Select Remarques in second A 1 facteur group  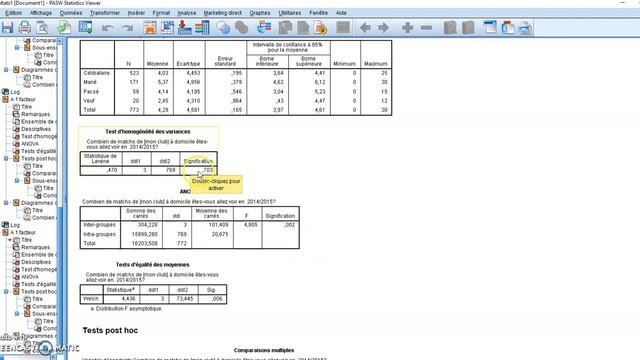(x=36, y=247)
